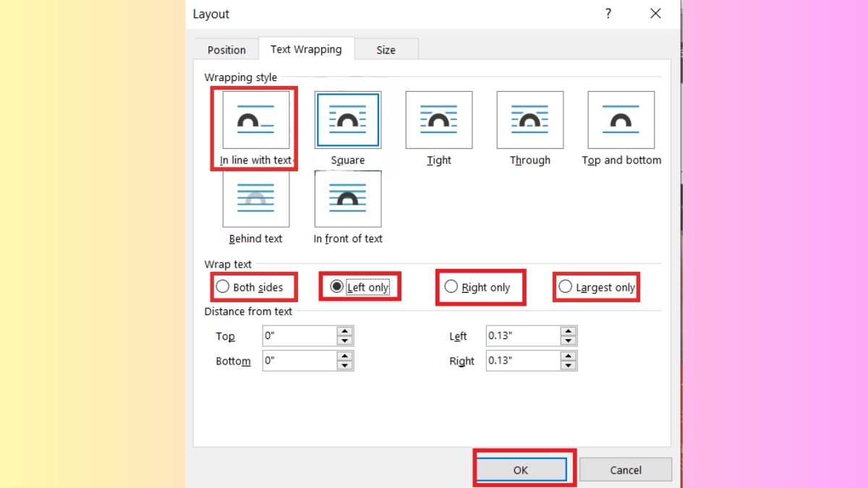
Task: Select the Both sides radio button
Action: point(223,287)
